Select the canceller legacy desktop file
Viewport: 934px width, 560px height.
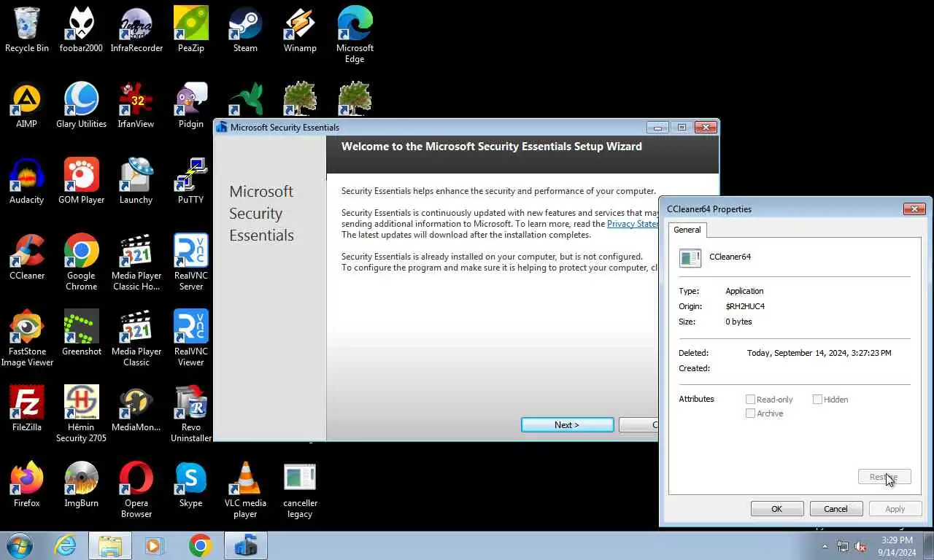click(300, 490)
